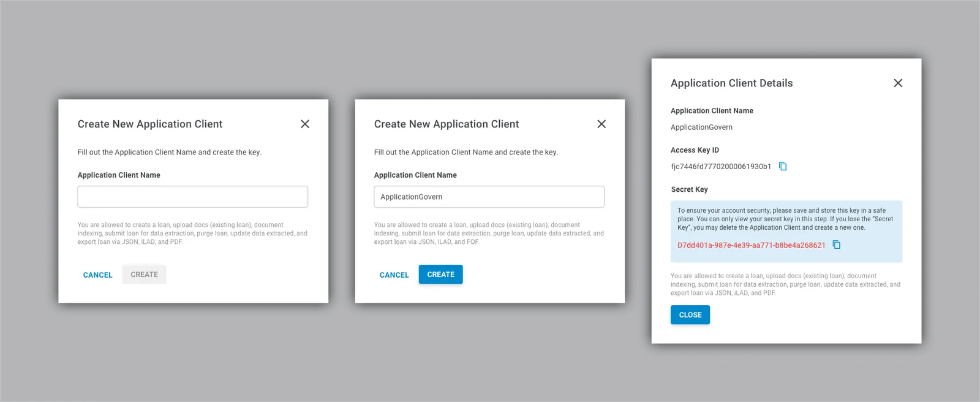
Task: Click the permissions note under the empty name field
Action: point(192,233)
